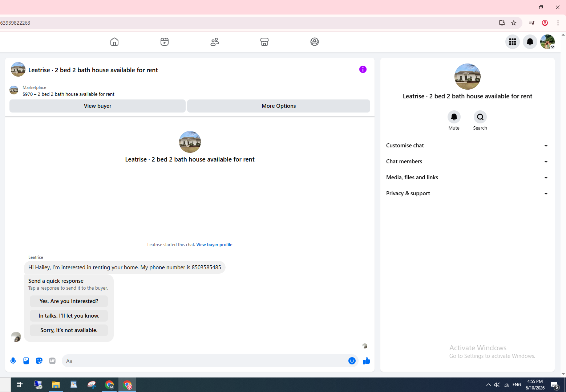Click Leatrise's message with phone number
Viewport: 566px width, 392px height.
tap(125, 268)
